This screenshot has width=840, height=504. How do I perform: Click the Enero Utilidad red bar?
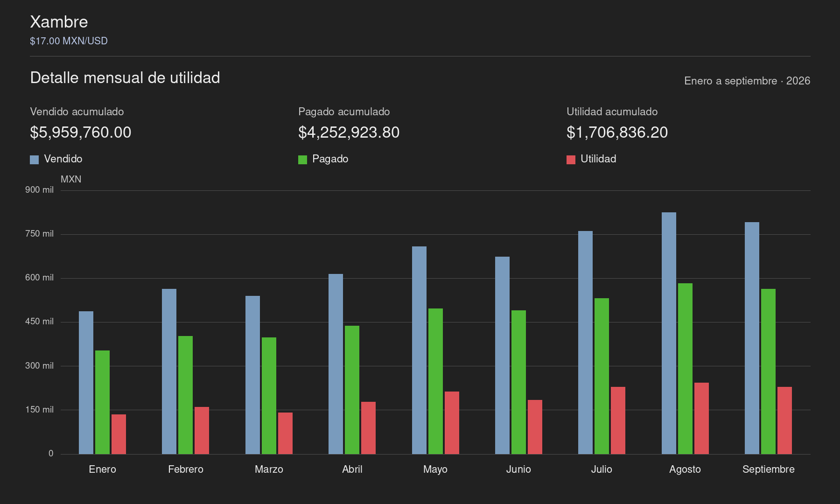coord(119,434)
